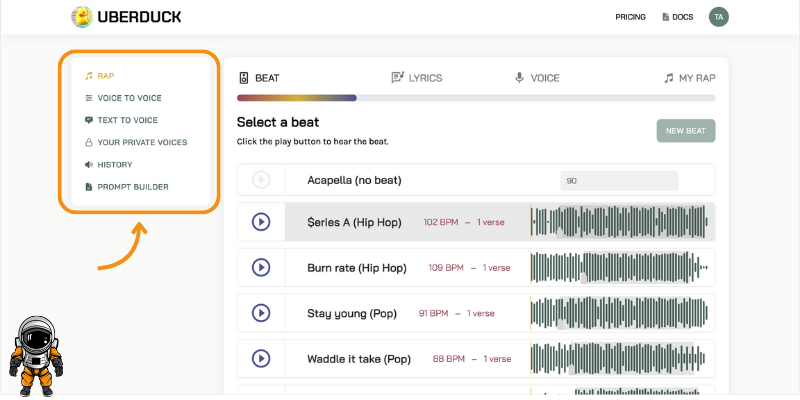Open the Docs link
Viewport: 800px width, 400px height.
(683, 17)
